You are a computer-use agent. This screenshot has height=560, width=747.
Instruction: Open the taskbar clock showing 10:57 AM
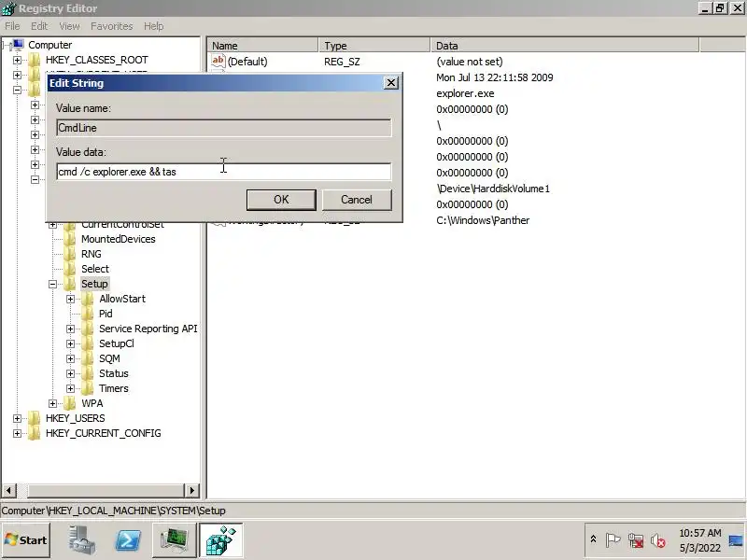[x=699, y=540]
